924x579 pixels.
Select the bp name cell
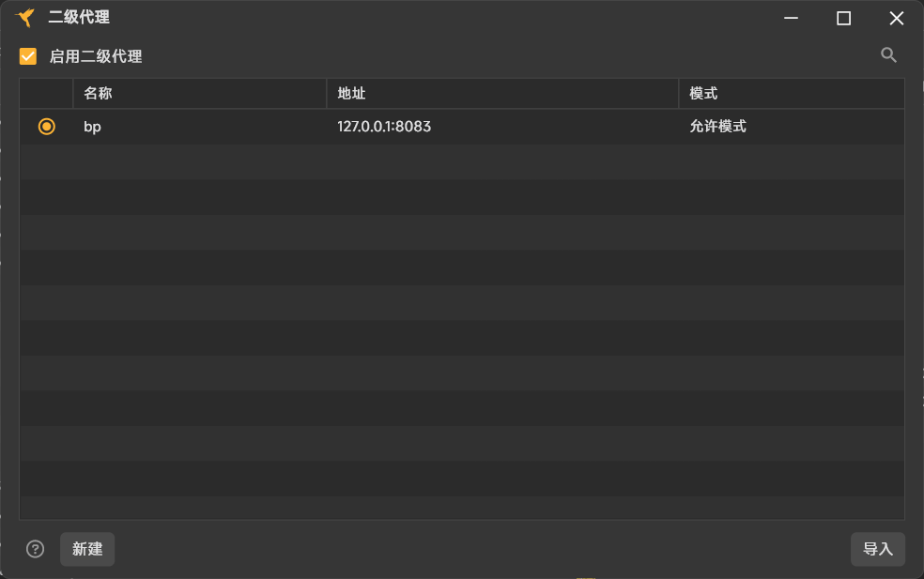click(x=92, y=126)
